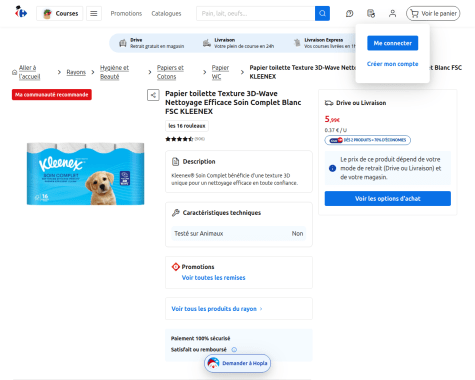This screenshot has width=475, height=380.
Task: Open Hygiène et Beauté breadcrumb
Action: point(114,72)
